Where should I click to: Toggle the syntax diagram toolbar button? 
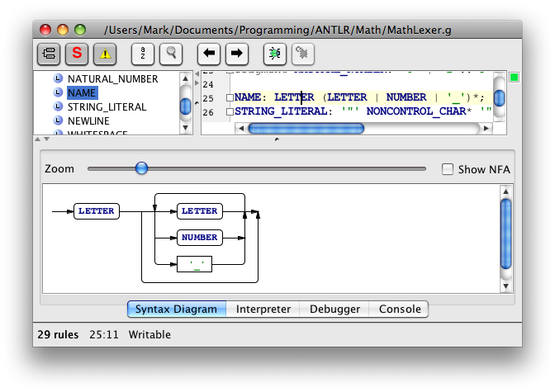coord(49,54)
